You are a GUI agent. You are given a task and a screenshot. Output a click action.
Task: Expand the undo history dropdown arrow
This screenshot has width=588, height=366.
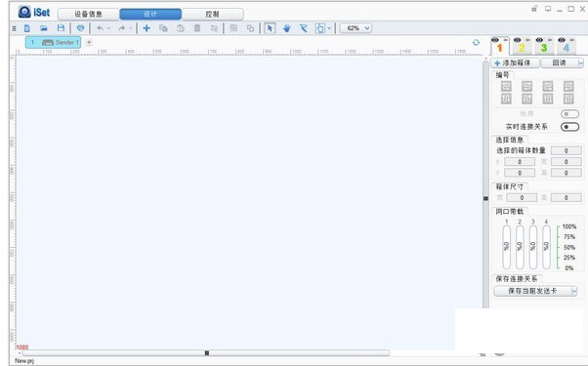108,28
